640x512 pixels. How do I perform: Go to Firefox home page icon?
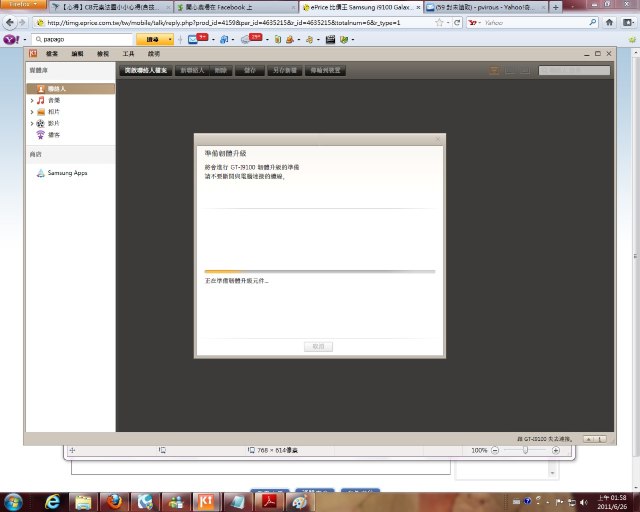[609, 22]
